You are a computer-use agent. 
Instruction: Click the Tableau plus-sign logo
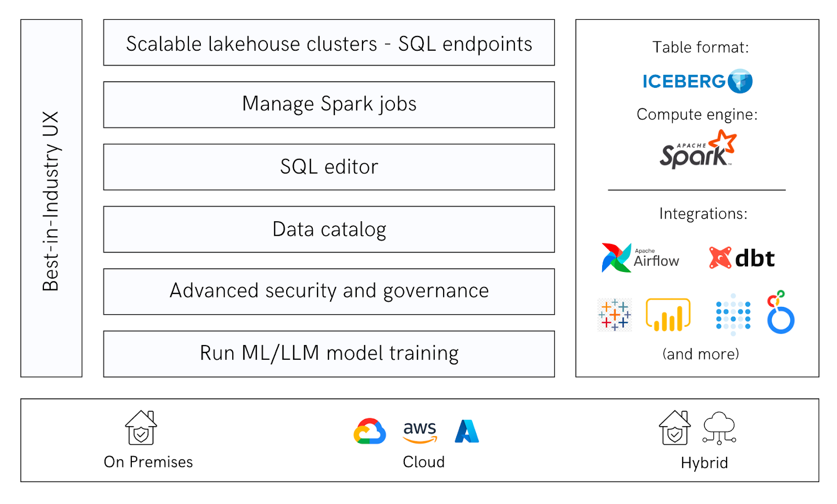click(x=615, y=315)
